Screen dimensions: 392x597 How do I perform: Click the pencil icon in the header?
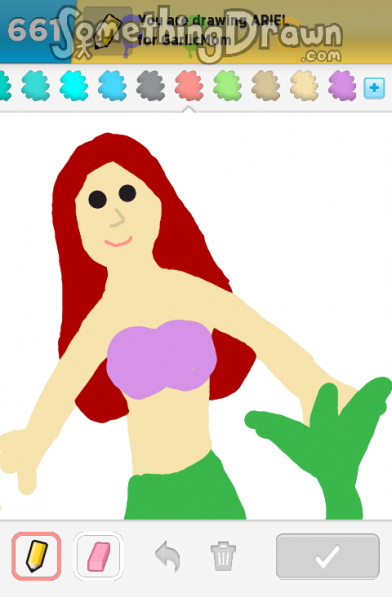coord(108,30)
